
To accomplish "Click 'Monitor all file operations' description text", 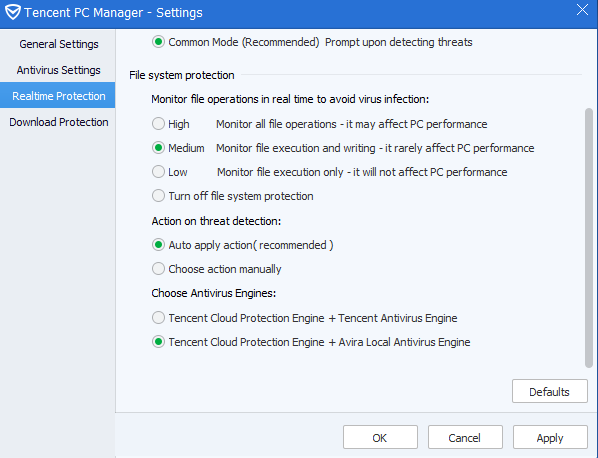I will 351,124.
